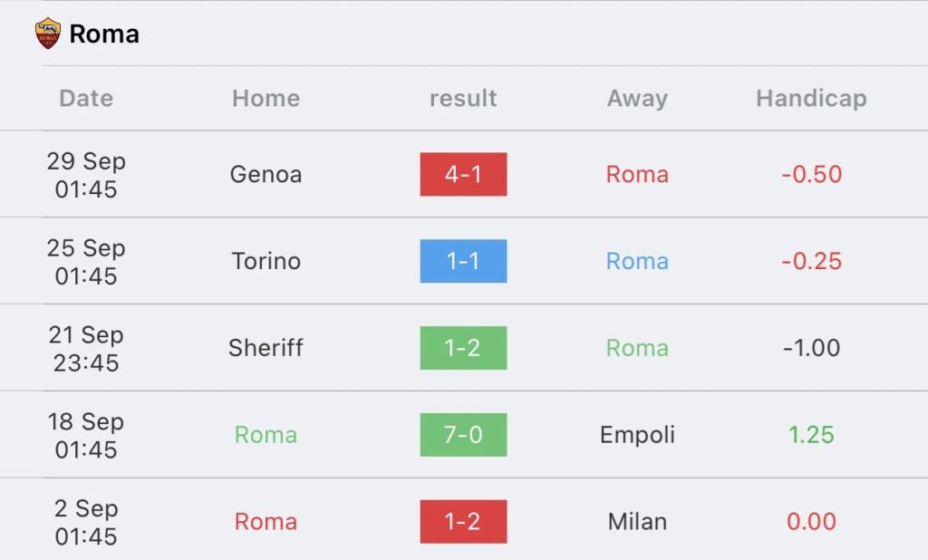
Task: Open the Roma team title link
Action: pos(104,34)
